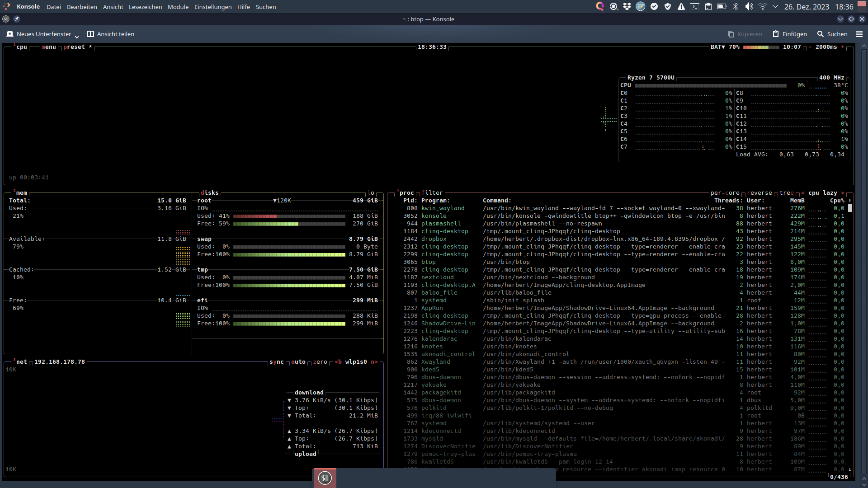868x488 pixels.
Task: Click the BAT selector dropdown arrow
Action: pyautogui.click(x=723, y=47)
